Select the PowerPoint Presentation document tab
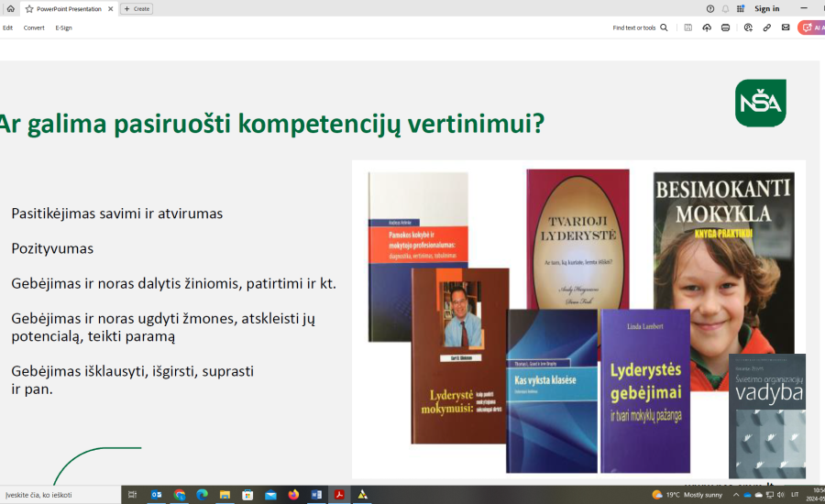 pos(69,9)
